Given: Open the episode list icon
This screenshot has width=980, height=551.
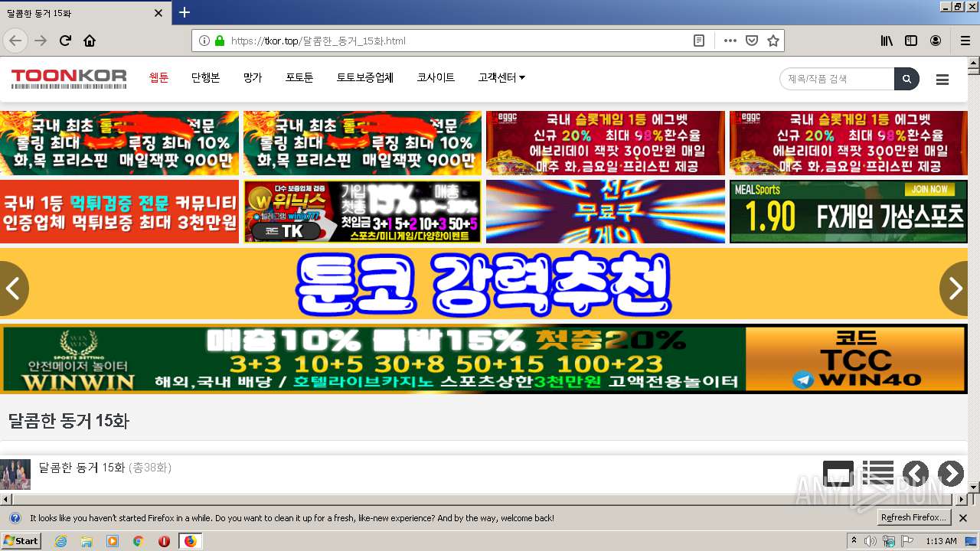Looking at the screenshot, I should pos(878,474).
